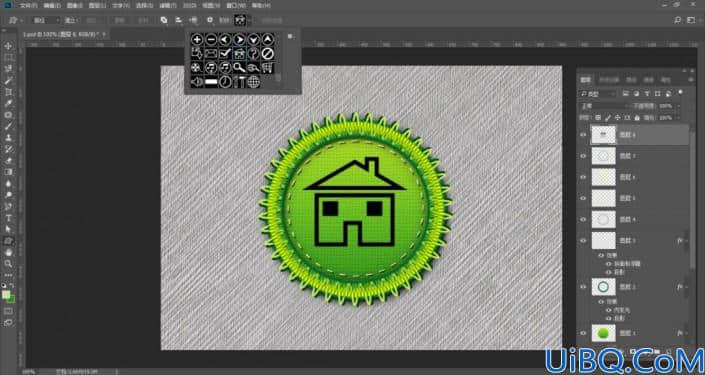Select the Zoom tool in toolbar
Viewport: 705px width, 375px height.
coord(8,263)
